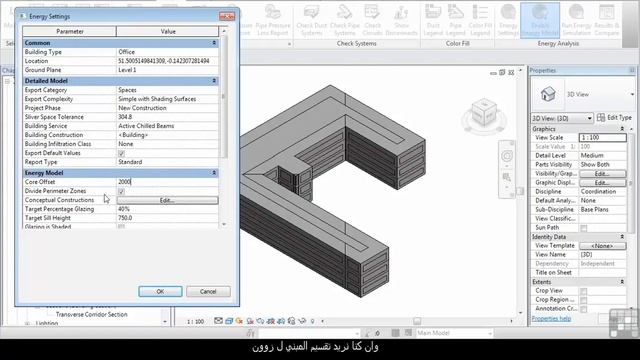Viewport: 640px width, 360px height.
Task: Collapse Extents group in Properties
Action: tap(622, 282)
